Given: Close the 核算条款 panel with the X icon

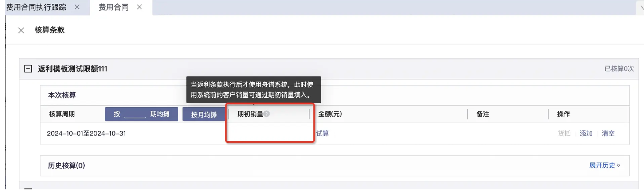Looking at the screenshot, I should [21, 30].
